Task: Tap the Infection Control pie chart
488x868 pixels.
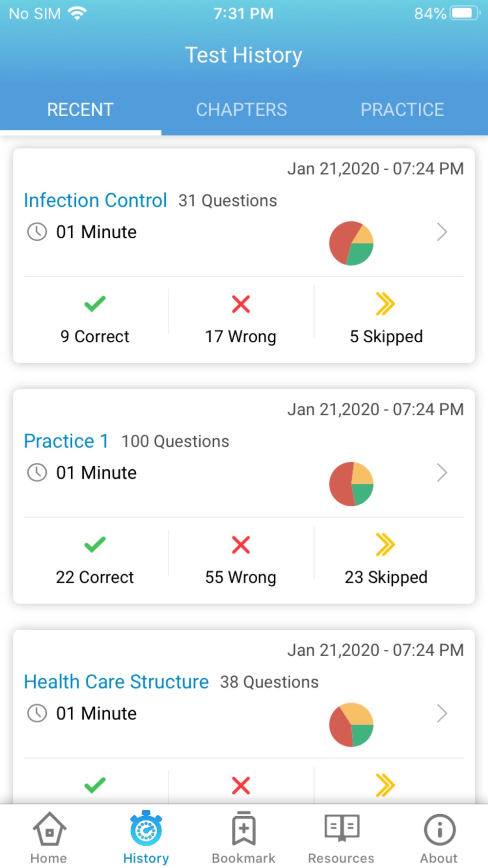Action: (351, 243)
